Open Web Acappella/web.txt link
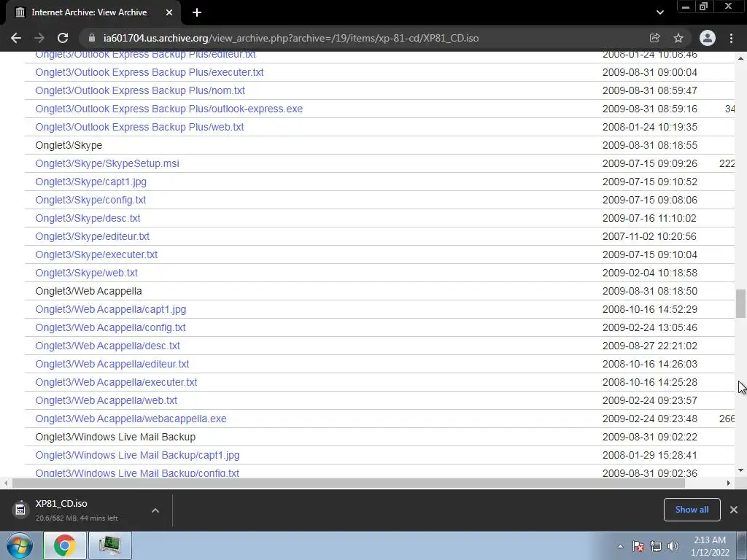 [x=107, y=400]
